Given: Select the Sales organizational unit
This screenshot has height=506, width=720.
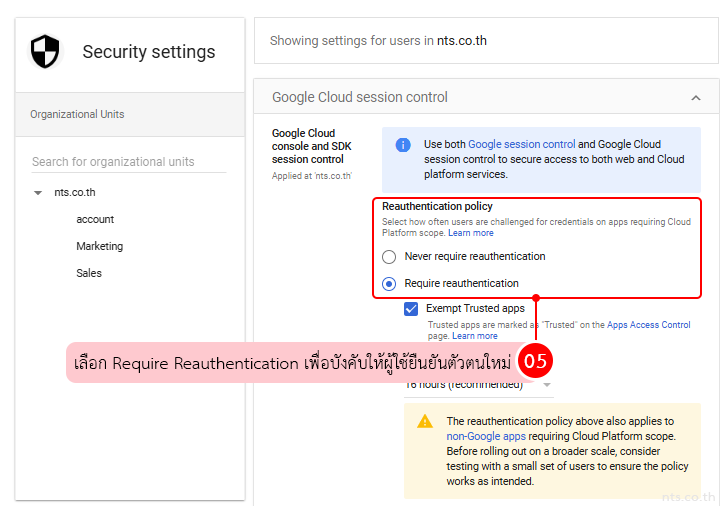Looking at the screenshot, I should tap(89, 274).
